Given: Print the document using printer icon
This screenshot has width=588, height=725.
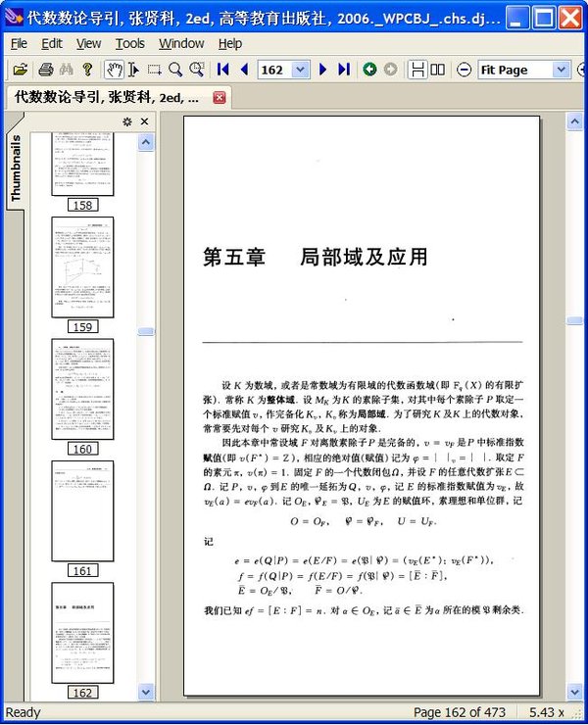Looking at the screenshot, I should [x=46, y=70].
